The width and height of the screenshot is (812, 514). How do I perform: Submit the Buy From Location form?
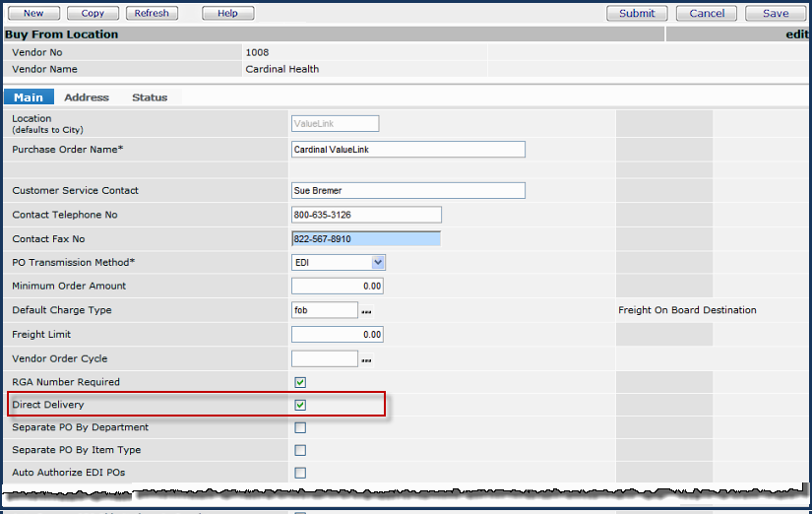[637, 14]
